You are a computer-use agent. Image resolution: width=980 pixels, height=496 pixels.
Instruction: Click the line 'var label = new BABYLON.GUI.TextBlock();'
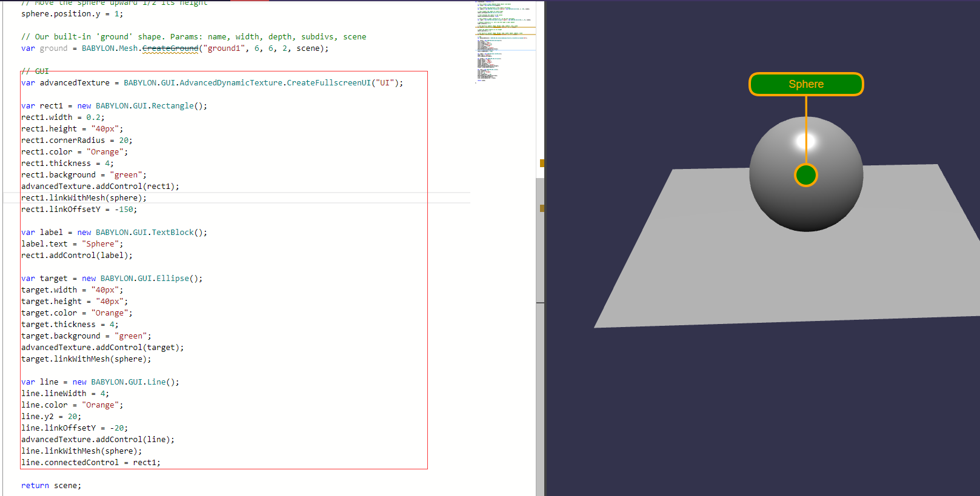[114, 233]
